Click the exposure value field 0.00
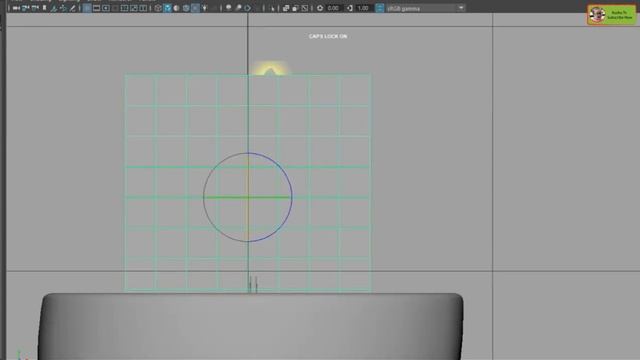Viewport: 640px width, 360px height. pyautogui.click(x=333, y=8)
